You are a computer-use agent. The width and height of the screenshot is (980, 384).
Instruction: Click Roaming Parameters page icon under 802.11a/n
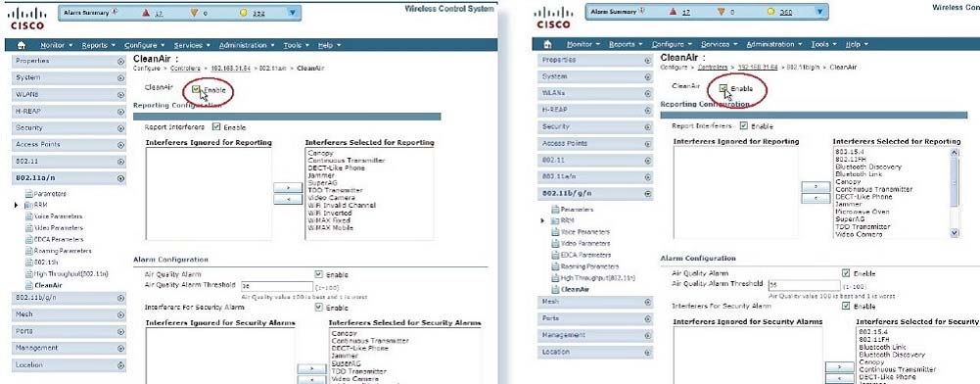click(28, 251)
